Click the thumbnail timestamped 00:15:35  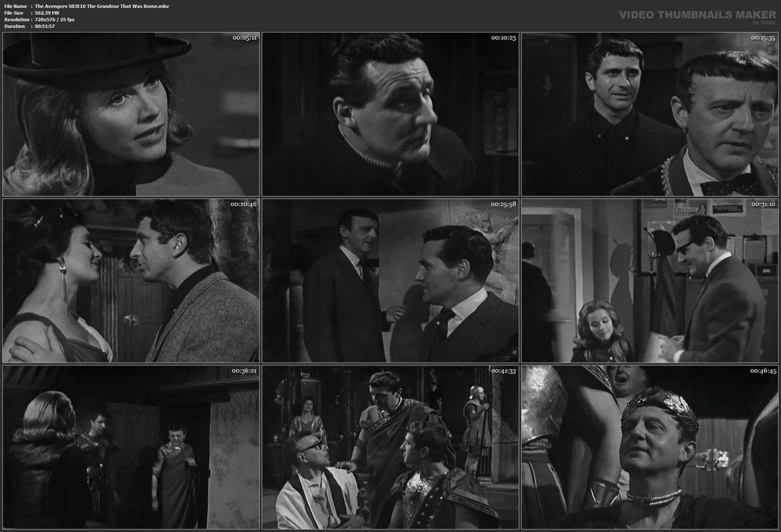[x=650, y=114]
